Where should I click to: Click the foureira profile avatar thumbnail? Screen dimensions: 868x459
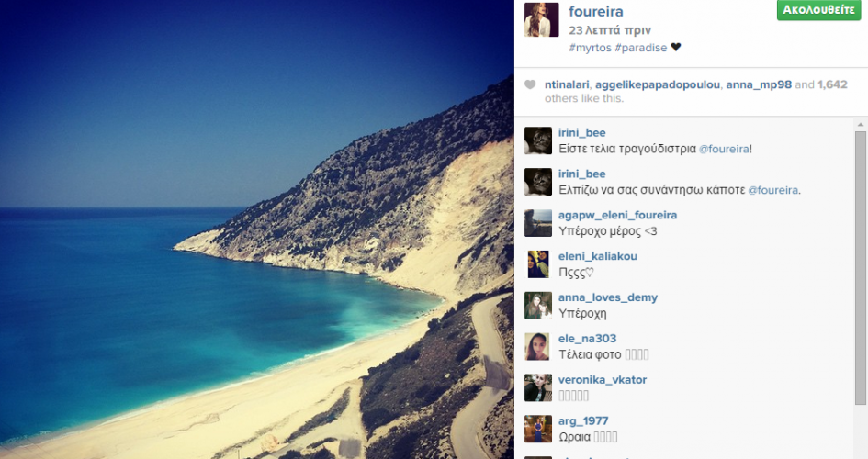(541, 19)
